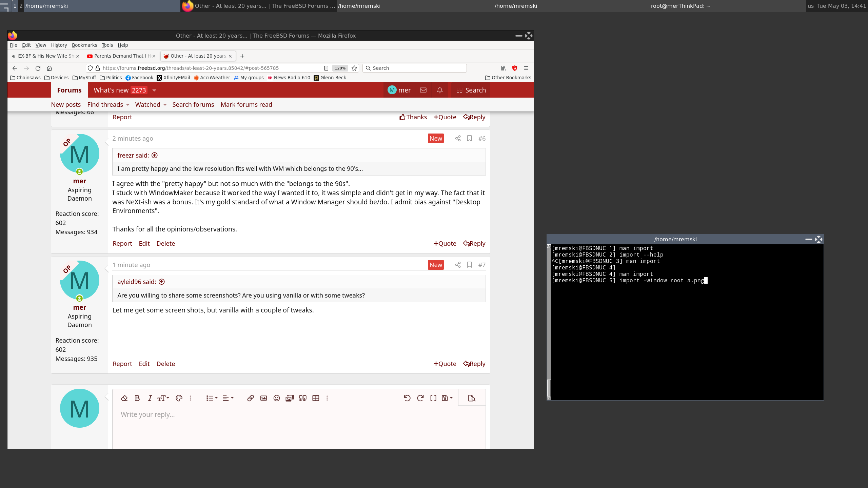Viewport: 868px width, 488px height.
Task: Insert a quote block in the reply editor
Action: (303, 398)
